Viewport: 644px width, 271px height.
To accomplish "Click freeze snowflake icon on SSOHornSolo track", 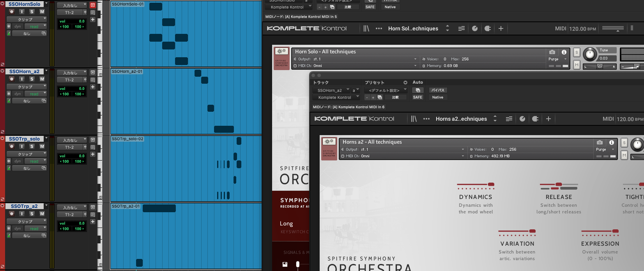I will (9, 26).
